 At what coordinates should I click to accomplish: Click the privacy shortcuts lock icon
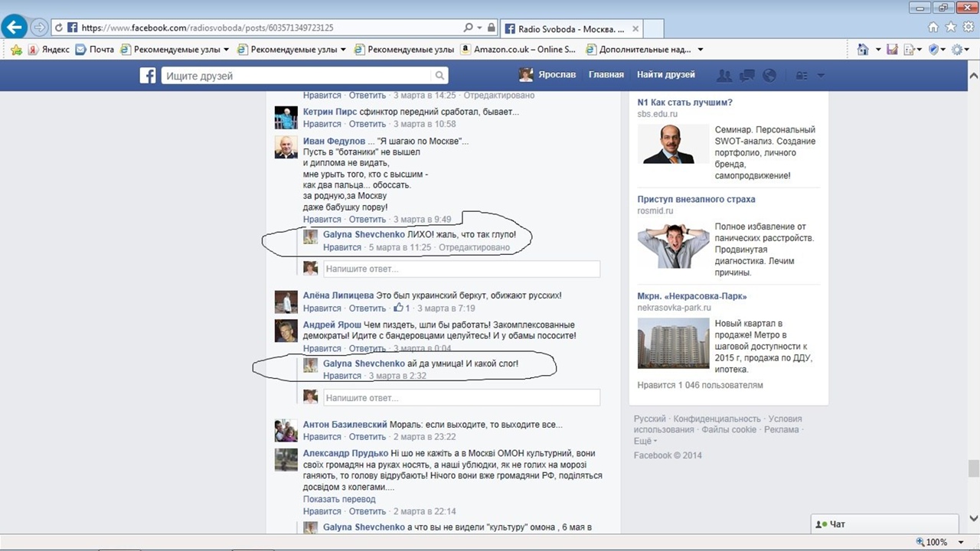coord(802,76)
